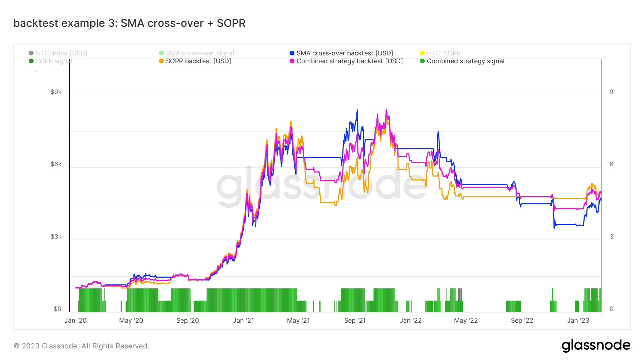Click the orange SOPR backtest legend dot
Image resolution: width=644 pixels, height=362 pixels.
161,61
